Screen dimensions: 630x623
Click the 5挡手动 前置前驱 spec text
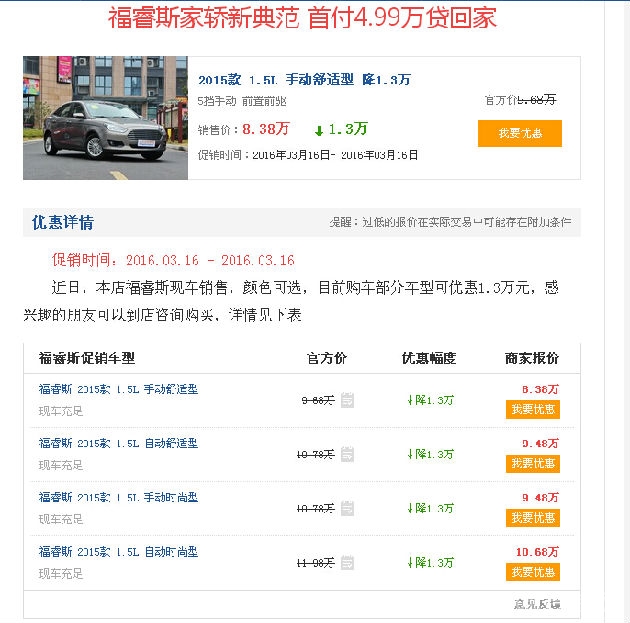[x=242, y=101]
